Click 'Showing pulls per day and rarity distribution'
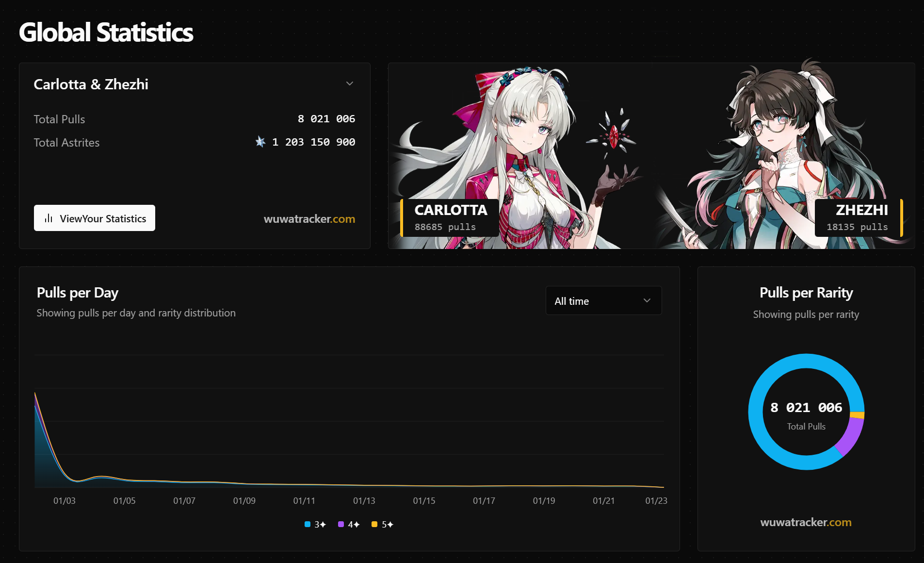 coord(136,313)
